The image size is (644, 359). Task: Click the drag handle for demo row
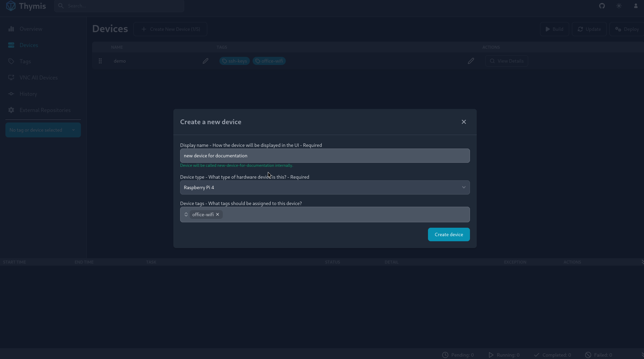click(100, 61)
